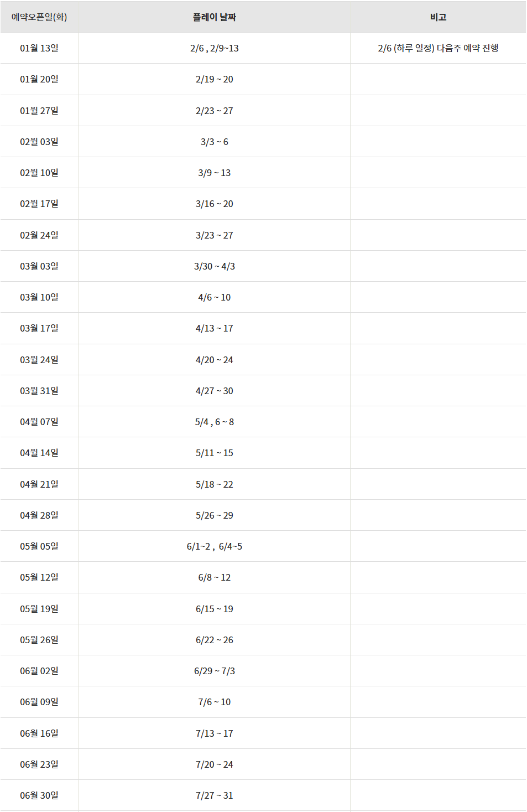Click the 03월 10일 reservation date
The height and width of the screenshot is (812, 527).
39,297
